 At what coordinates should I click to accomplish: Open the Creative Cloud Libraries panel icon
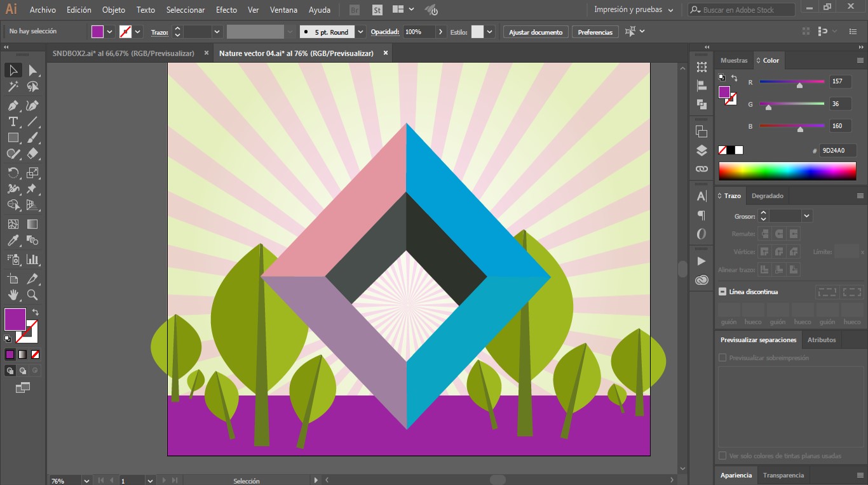tap(702, 280)
